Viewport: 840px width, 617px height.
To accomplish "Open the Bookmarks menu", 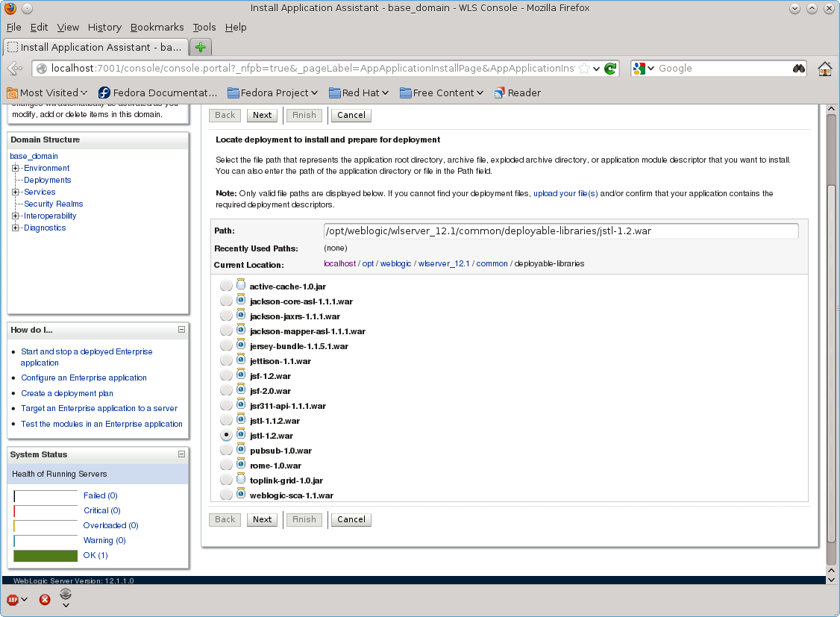I will pyautogui.click(x=157, y=27).
